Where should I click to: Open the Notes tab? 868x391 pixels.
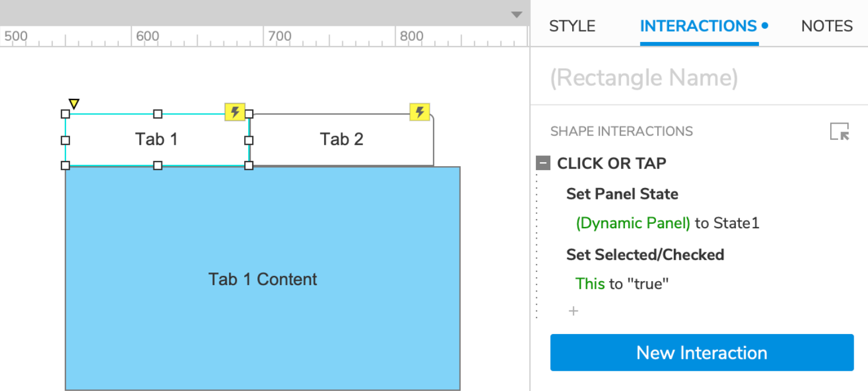click(826, 26)
